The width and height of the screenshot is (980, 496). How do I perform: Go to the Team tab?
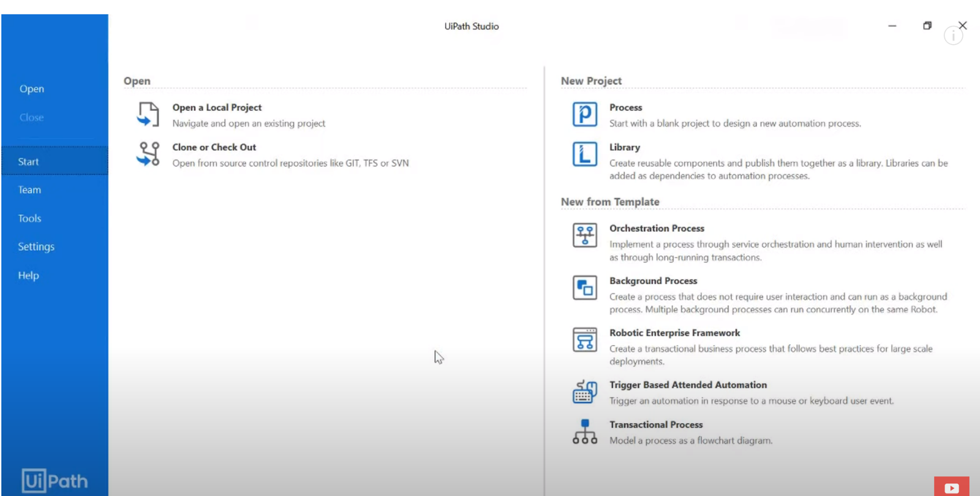[29, 190]
